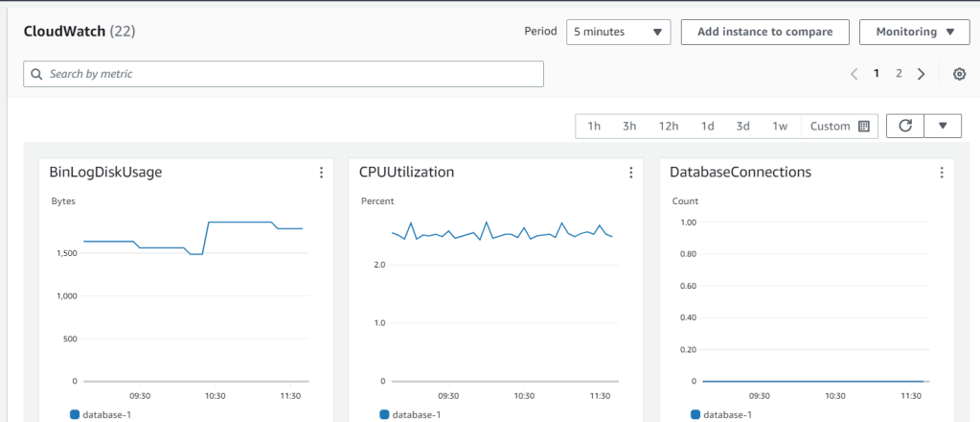Go to page 2 of metrics
Viewport: 980px width, 422px height.
tap(899, 74)
